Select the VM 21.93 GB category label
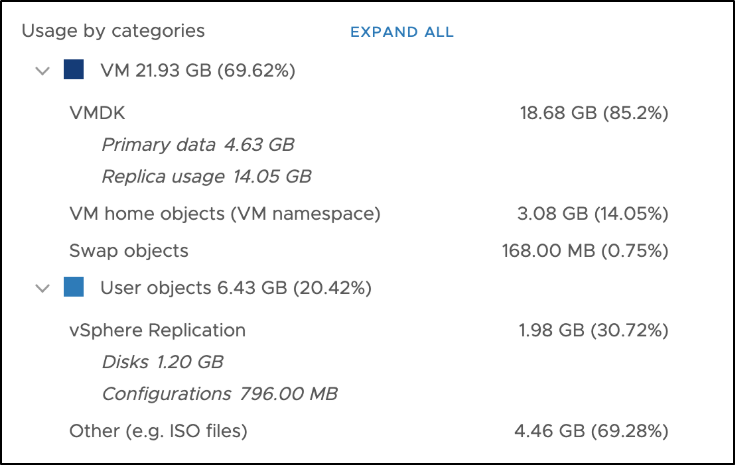Screen dimensions: 735x465 197,70
